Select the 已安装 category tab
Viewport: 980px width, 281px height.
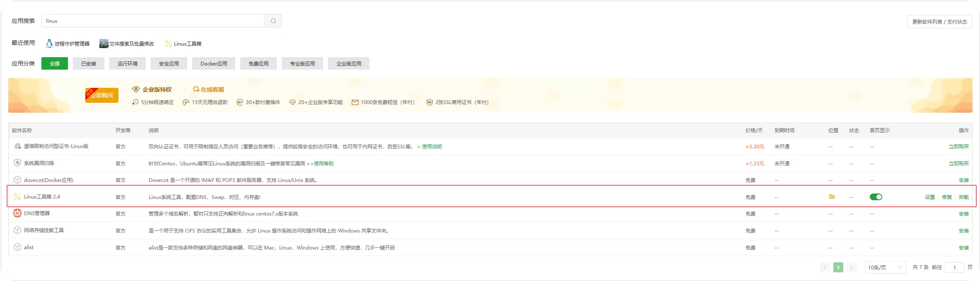pyautogui.click(x=89, y=63)
